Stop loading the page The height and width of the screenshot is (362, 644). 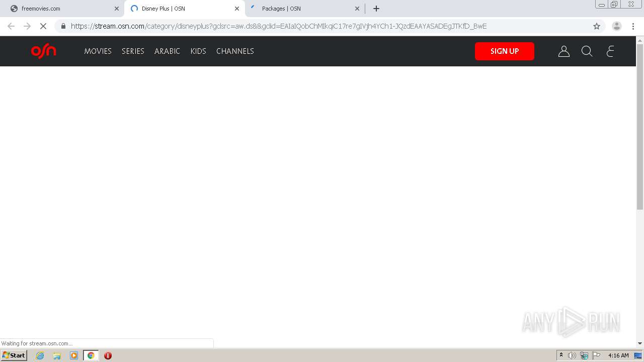[x=43, y=26]
